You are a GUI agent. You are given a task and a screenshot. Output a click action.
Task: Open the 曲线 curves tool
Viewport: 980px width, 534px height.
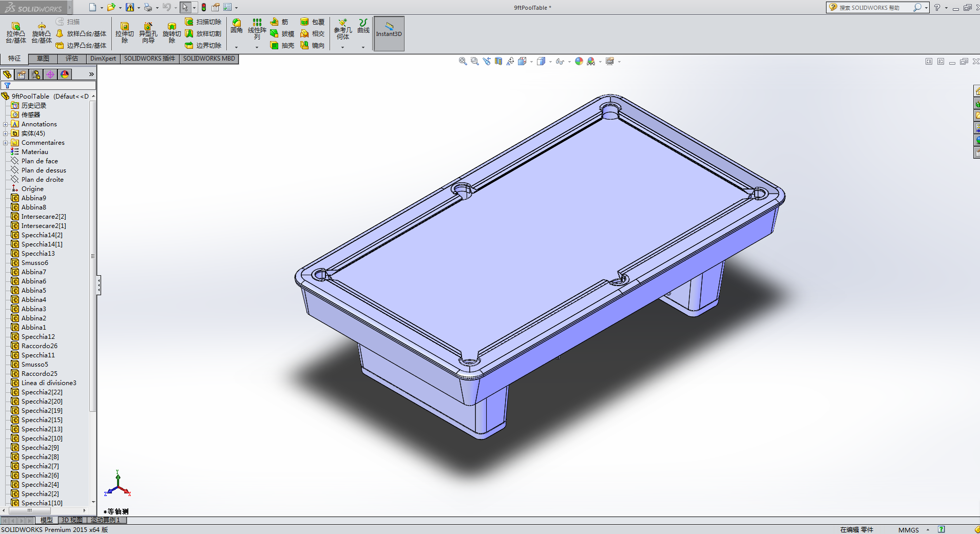(x=363, y=26)
